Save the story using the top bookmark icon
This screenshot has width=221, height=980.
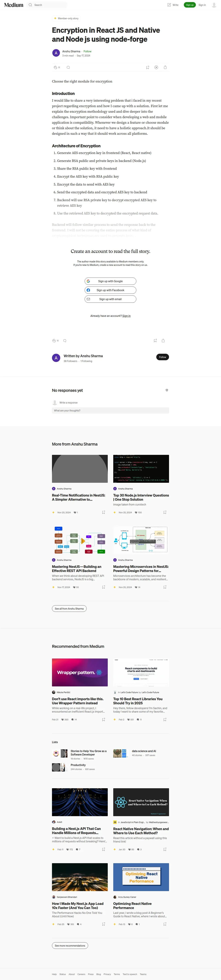[x=148, y=67]
